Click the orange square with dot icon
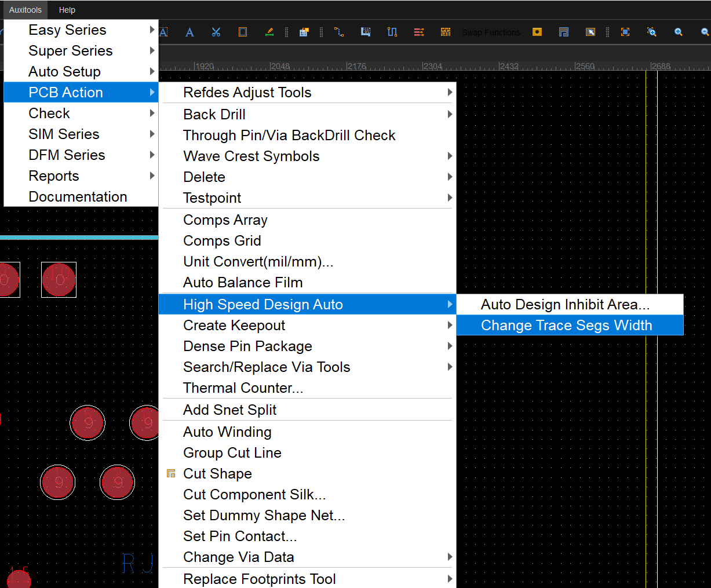Image resolution: width=711 pixels, height=588 pixels. click(x=537, y=32)
